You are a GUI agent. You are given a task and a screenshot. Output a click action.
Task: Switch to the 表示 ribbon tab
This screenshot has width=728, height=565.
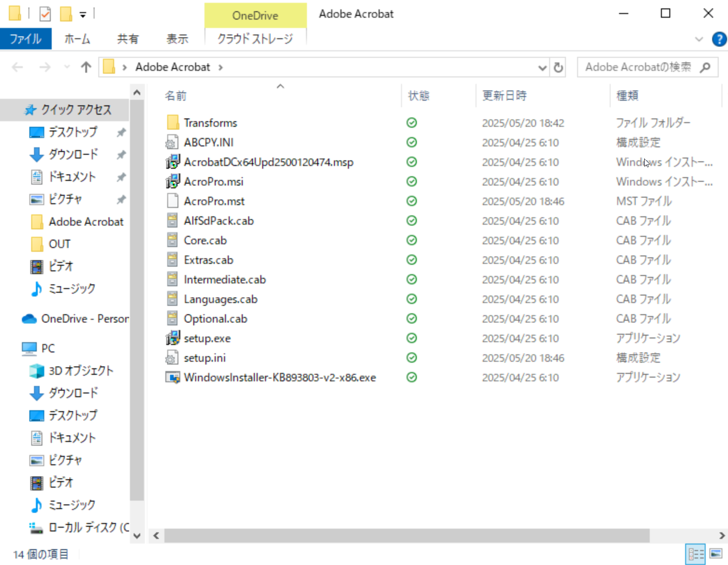[177, 39]
